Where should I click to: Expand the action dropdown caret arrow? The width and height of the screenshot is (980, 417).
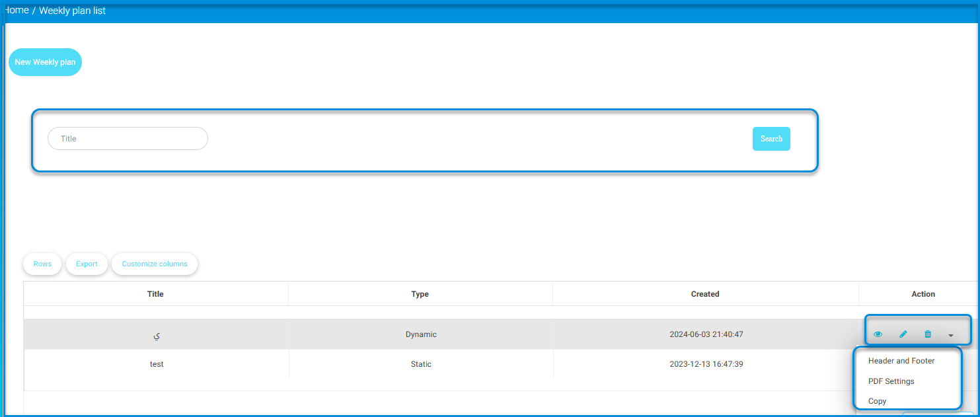coord(951,335)
